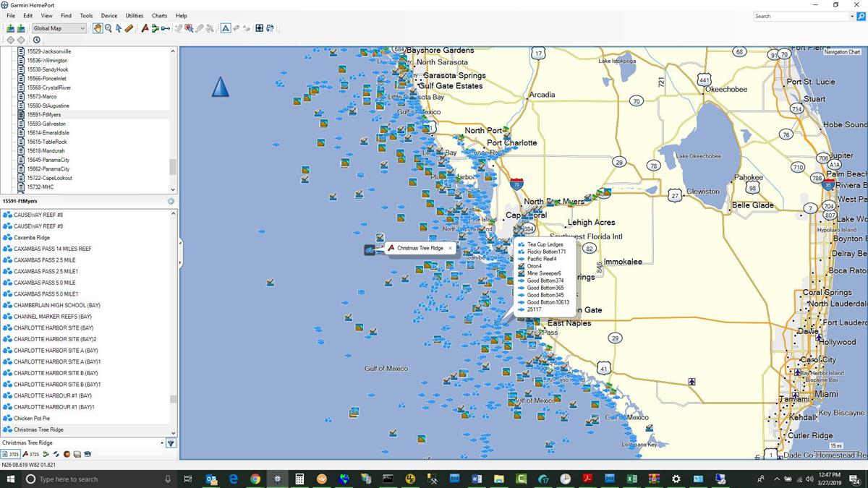Click the blue north arrow compass on map
This screenshot has height=488, width=868.
click(x=220, y=87)
